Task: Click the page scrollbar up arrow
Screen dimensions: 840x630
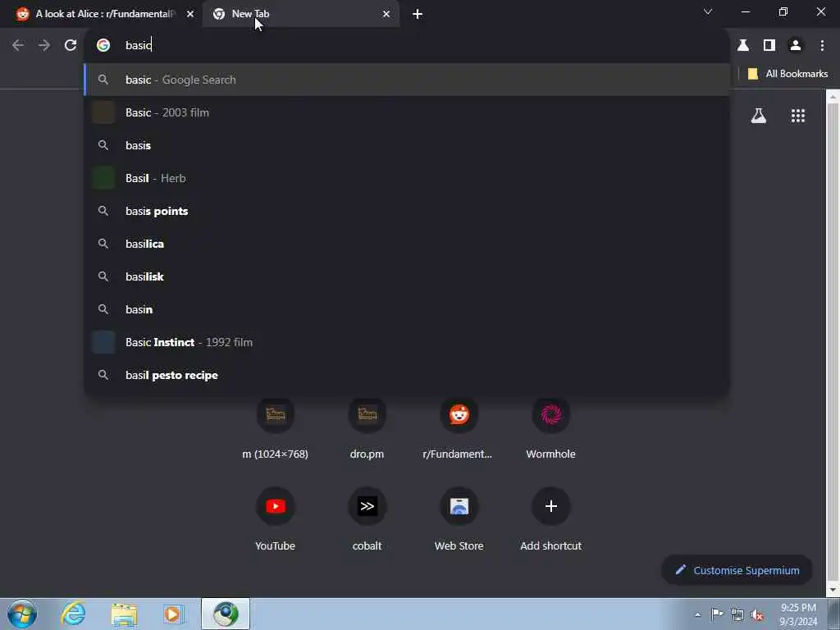Action: [833, 98]
